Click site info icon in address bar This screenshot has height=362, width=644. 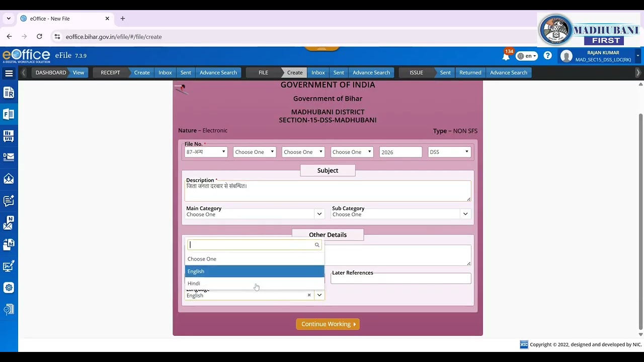[57, 37]
